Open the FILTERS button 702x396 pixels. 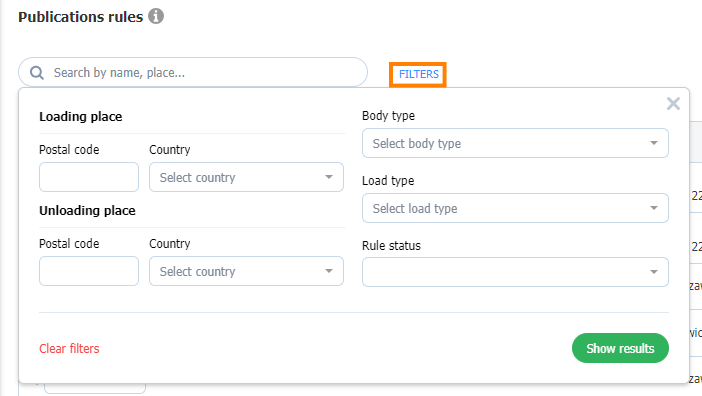(418, 74)
